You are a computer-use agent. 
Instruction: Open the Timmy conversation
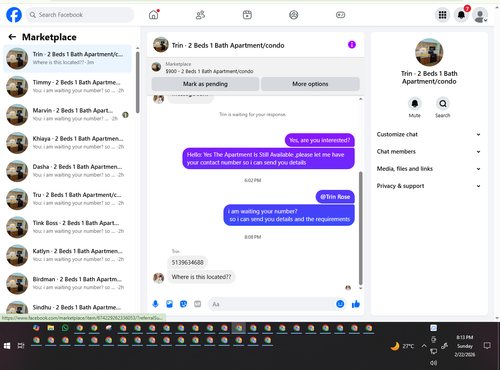pyautogui.click(x=67, y=87)
